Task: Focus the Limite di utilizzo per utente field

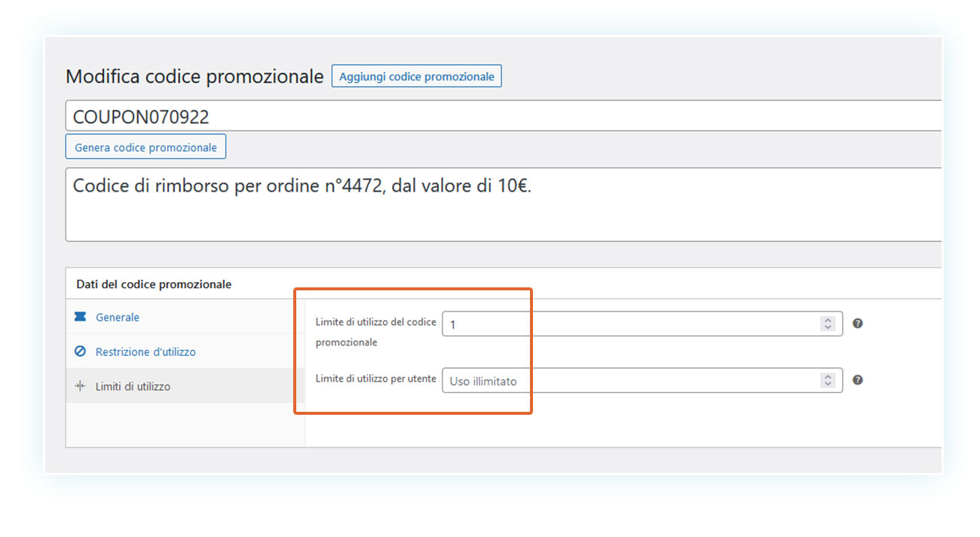Action: pyautogui.click(x=642, y=380)
